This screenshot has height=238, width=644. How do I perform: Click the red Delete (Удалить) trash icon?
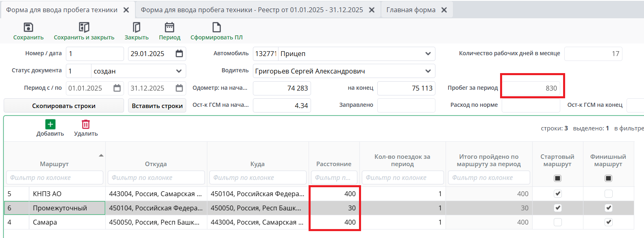[x=86, y=124]
